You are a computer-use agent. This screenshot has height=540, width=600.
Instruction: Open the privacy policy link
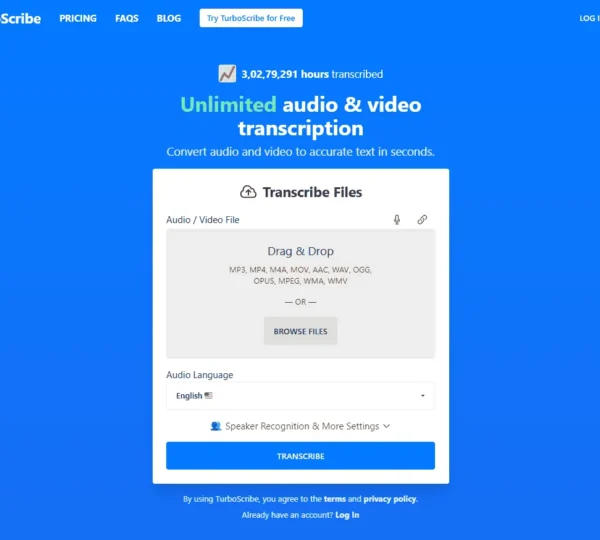tap(390, 499)
